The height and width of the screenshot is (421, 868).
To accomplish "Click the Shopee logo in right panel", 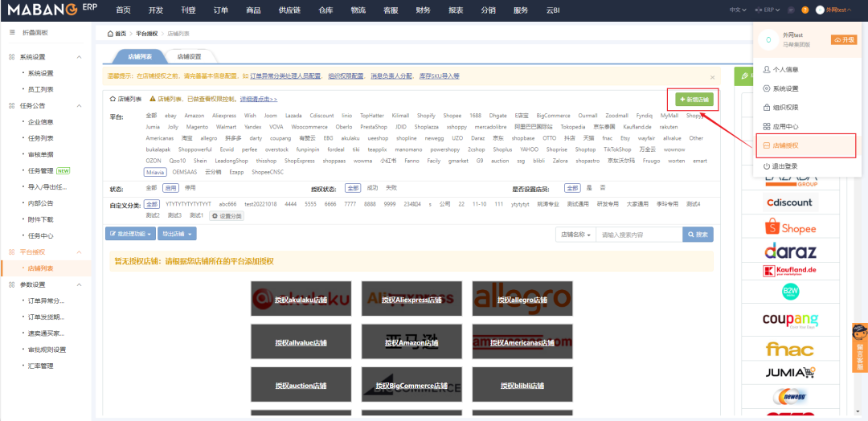I will 789,228.
